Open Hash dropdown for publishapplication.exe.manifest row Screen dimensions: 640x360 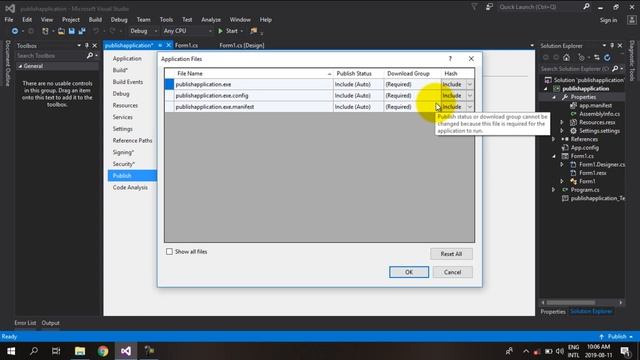469,107
